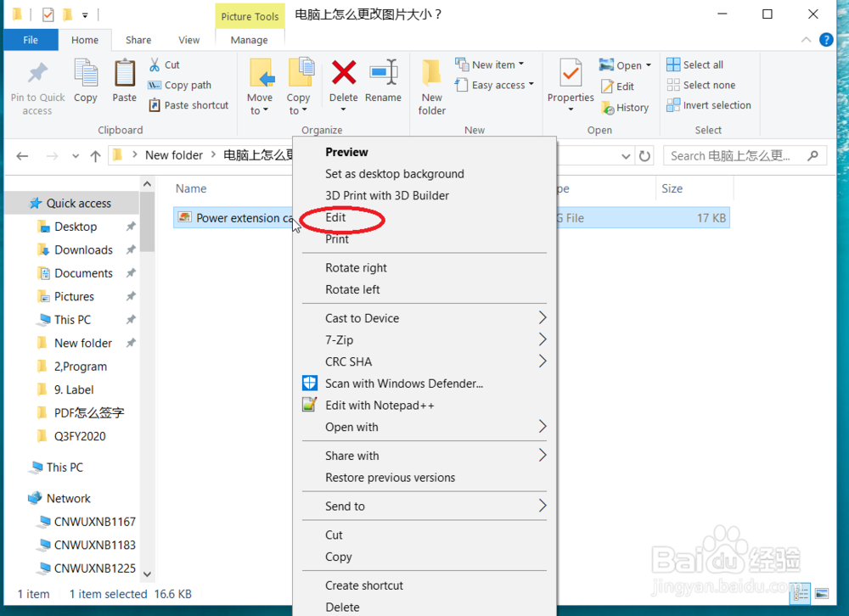The width and height of the screenshot is (849, 616).
Task: Switch to the View ribbon tab
Action: (x=189, y=40)
